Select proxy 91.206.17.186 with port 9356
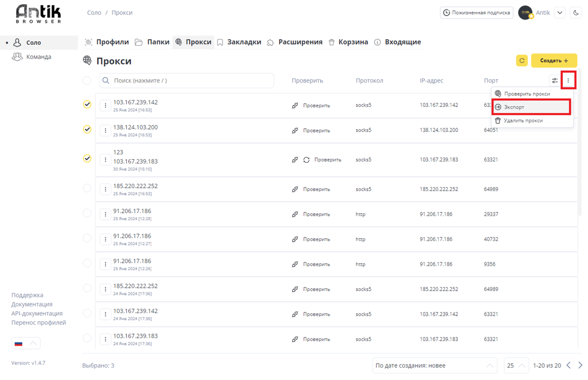The width and height of the screenshot is (588, 380). pyautogui.click(x=87, y=263)
